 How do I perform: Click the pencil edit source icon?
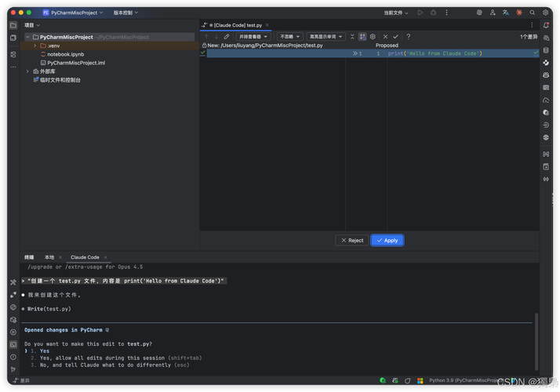tap(227, 36)
